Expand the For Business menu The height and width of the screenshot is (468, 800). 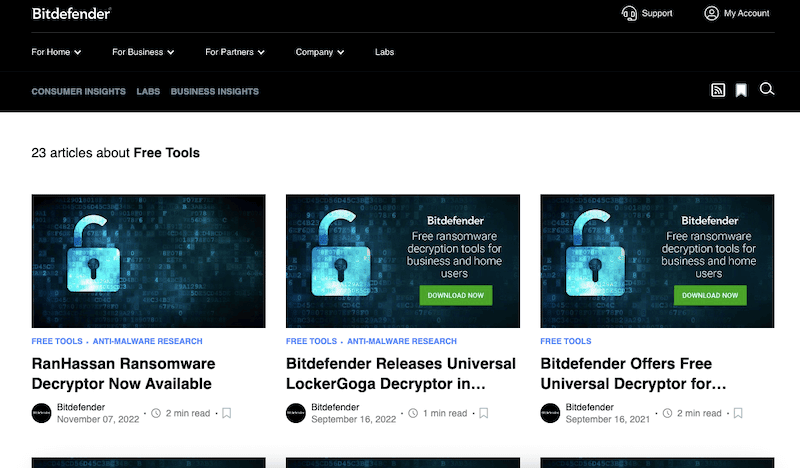pyautogui.click(x=143, y=52)
